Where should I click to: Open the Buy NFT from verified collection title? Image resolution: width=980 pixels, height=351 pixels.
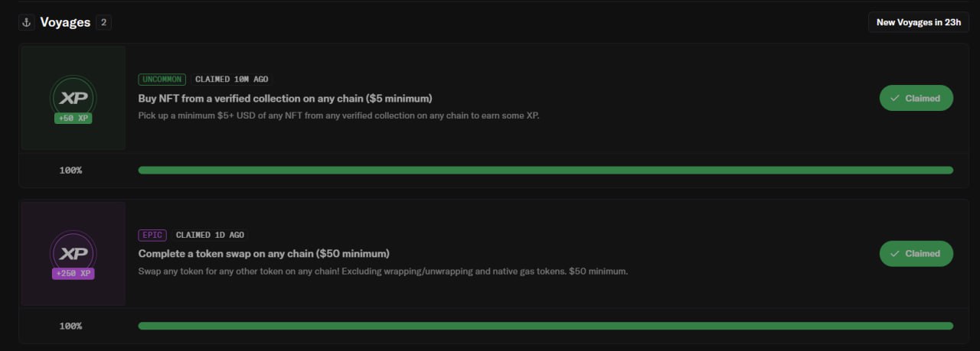click(x=286, y=99)
